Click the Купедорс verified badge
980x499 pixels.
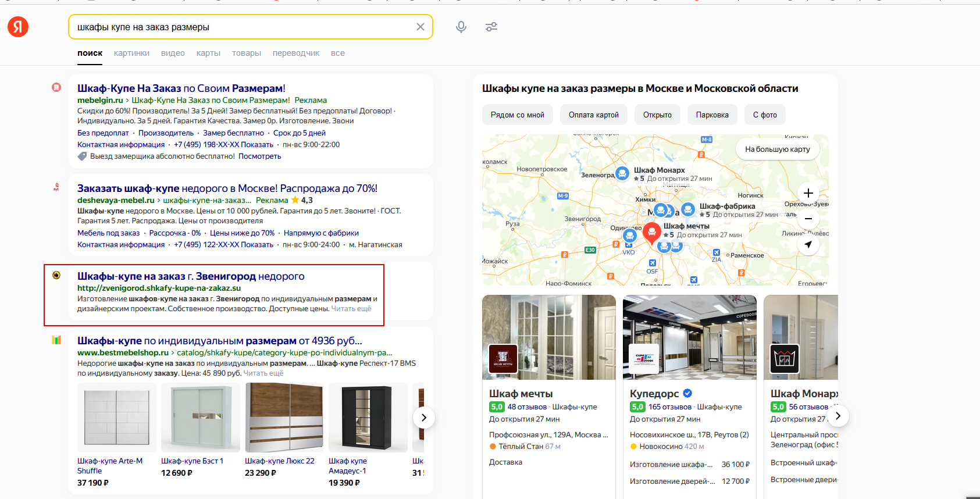(687, 393)
